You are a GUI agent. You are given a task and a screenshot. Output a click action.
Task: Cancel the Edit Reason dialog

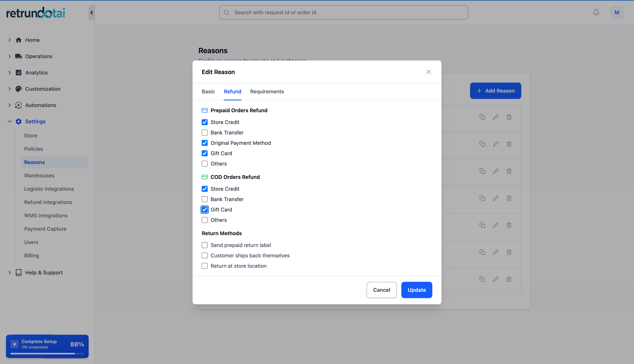pyautogui.click(x=381, y=290)
